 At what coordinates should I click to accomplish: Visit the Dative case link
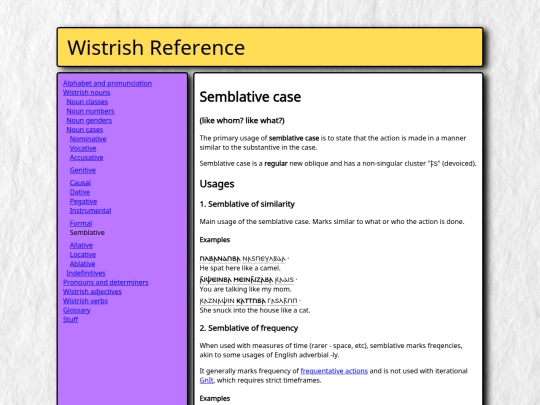pyautogui.click(x=80, y=192)
